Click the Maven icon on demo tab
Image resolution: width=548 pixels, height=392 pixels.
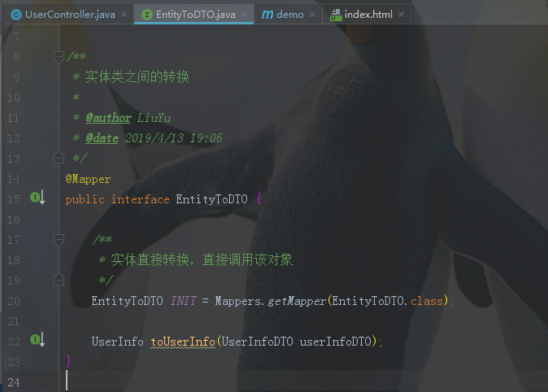point(267,15)
